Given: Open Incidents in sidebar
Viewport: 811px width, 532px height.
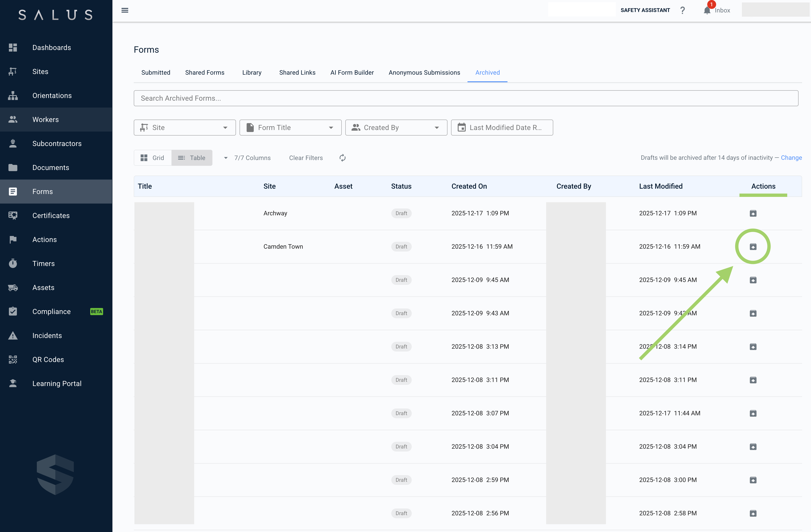Looking at the screenshot, I should click(x=47, y=335).
